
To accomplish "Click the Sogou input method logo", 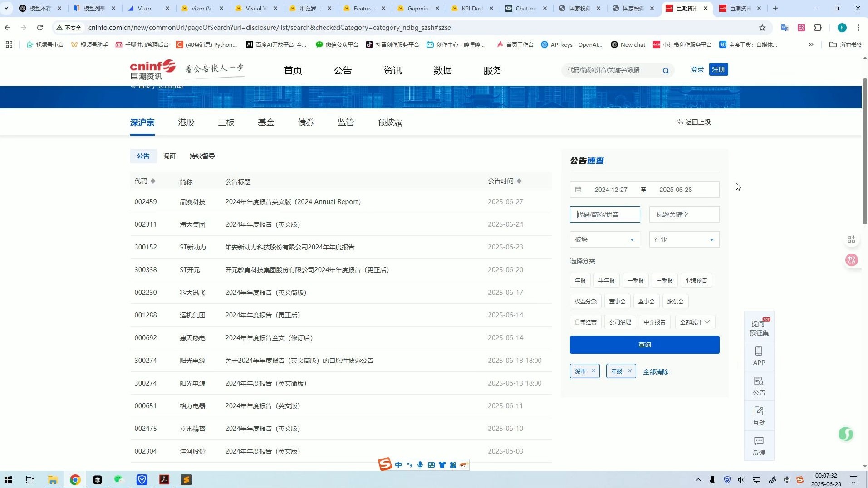I will 385,464.
